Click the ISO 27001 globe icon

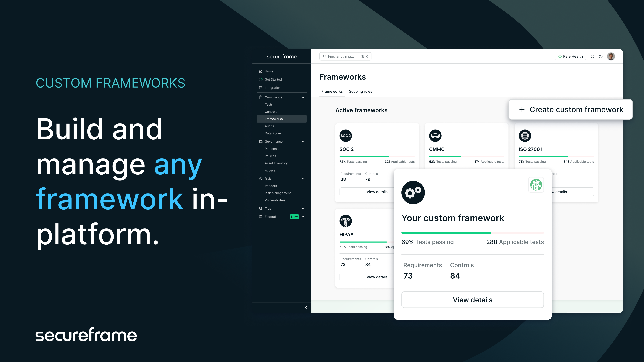point(525,136)
